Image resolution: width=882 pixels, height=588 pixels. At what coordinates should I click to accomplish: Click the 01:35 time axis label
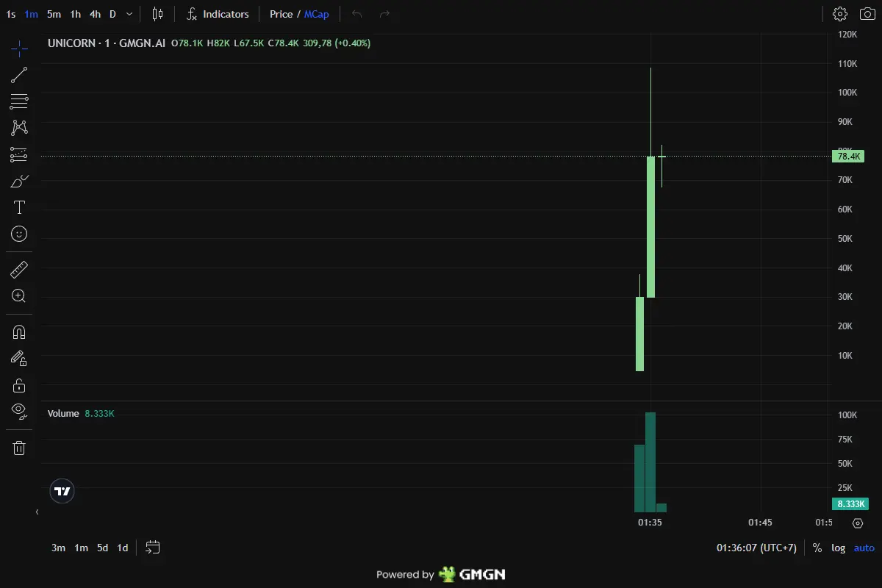[650, 523]
